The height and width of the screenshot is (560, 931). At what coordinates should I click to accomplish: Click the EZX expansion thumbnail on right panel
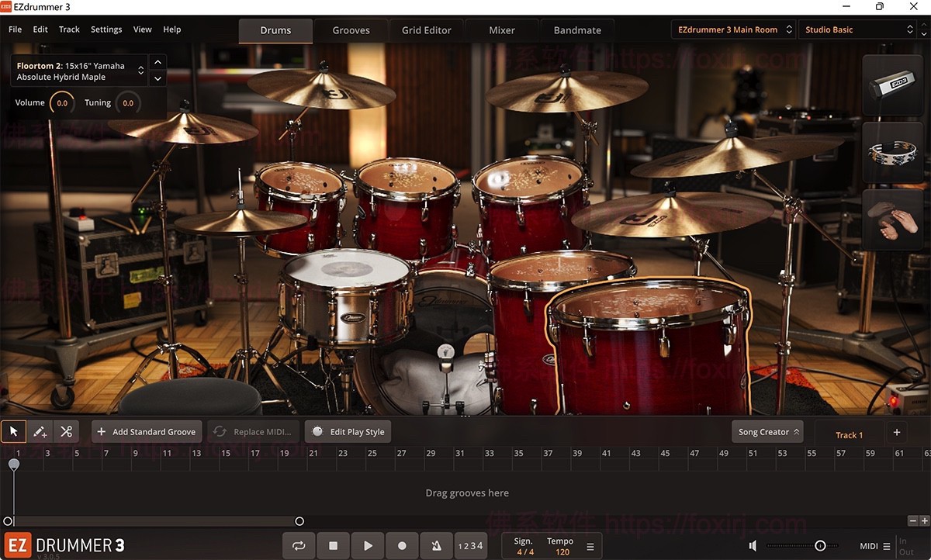tap(892, 85)
